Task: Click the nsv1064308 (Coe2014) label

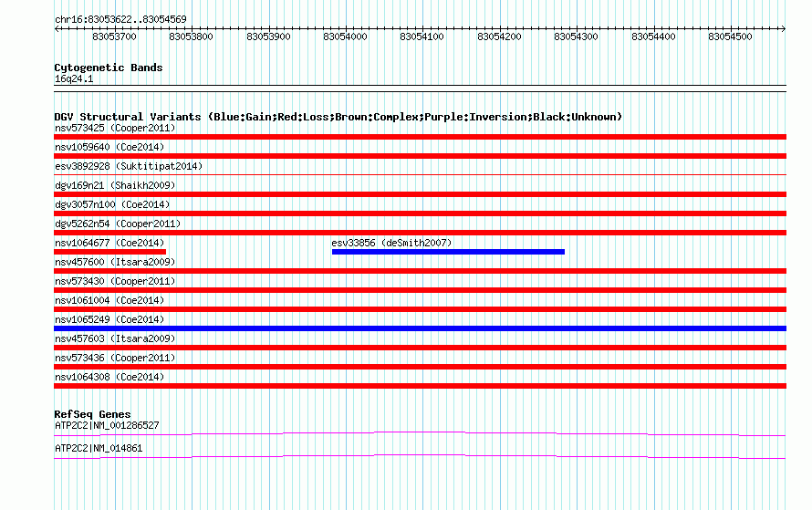Action: point(109,377)
